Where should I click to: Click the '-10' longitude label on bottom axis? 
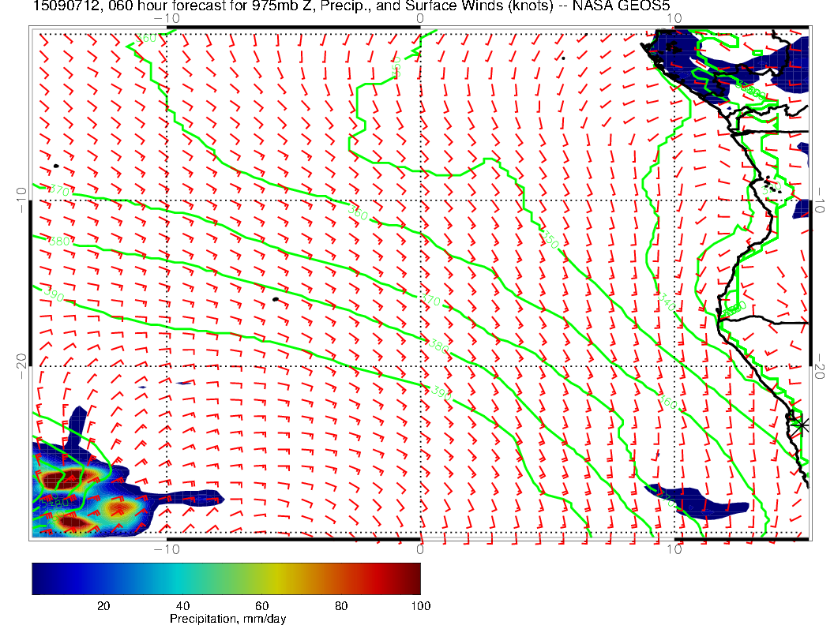(x=167, y=549)
